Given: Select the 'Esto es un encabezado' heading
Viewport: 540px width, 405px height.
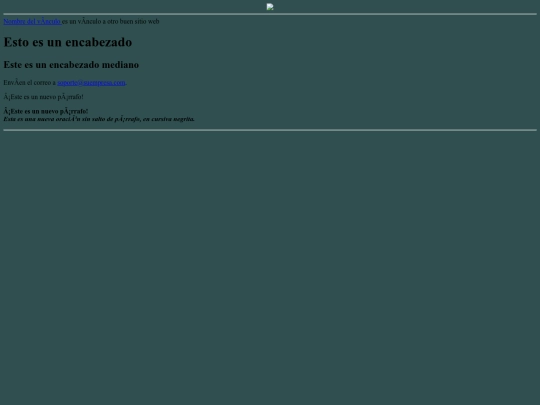Looking at the screenshot, I should pyautogui.click(x=68, y=42).
